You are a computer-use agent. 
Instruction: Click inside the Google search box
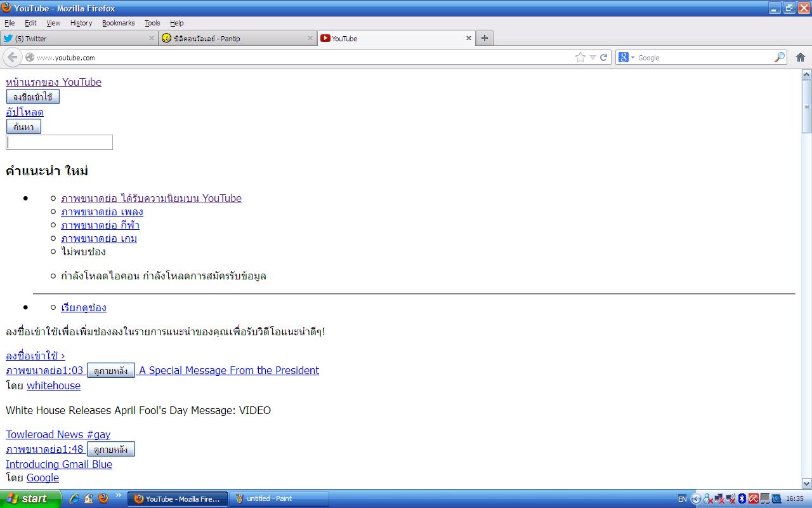[x=704, y=57]
